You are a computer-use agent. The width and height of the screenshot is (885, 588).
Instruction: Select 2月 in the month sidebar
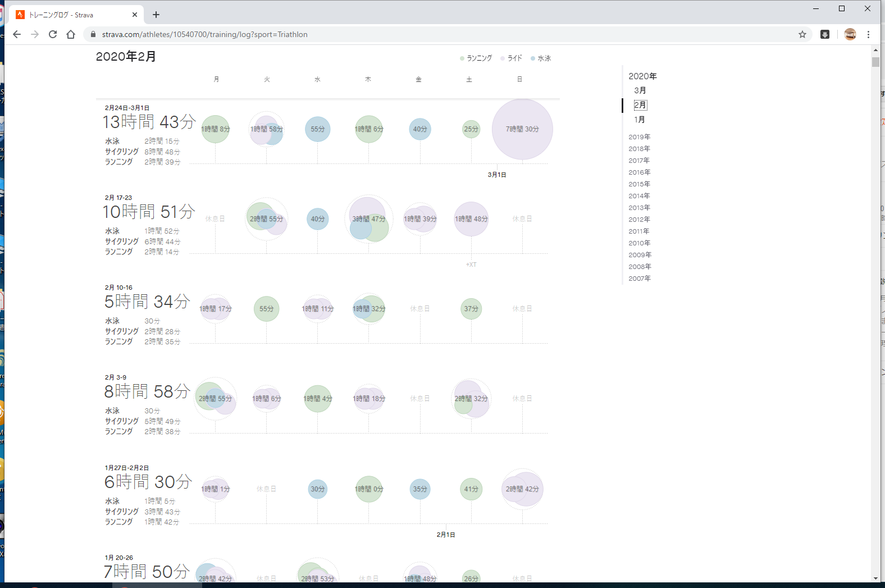(640, 105)
